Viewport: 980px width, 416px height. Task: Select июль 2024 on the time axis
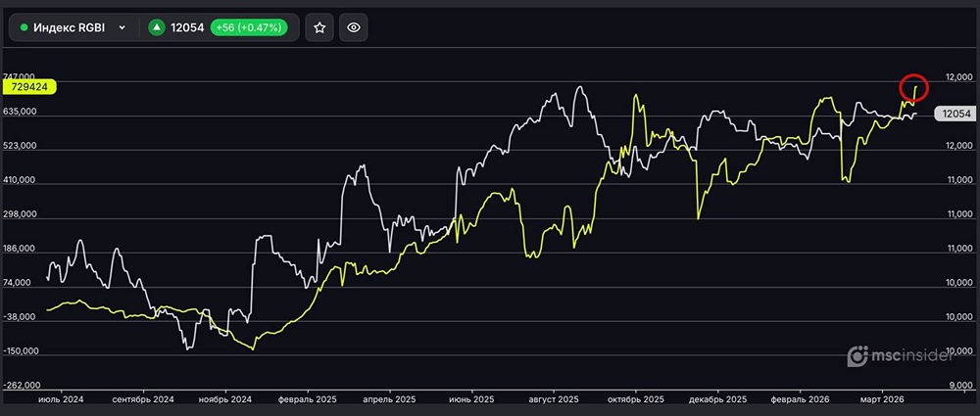point(59,400)
